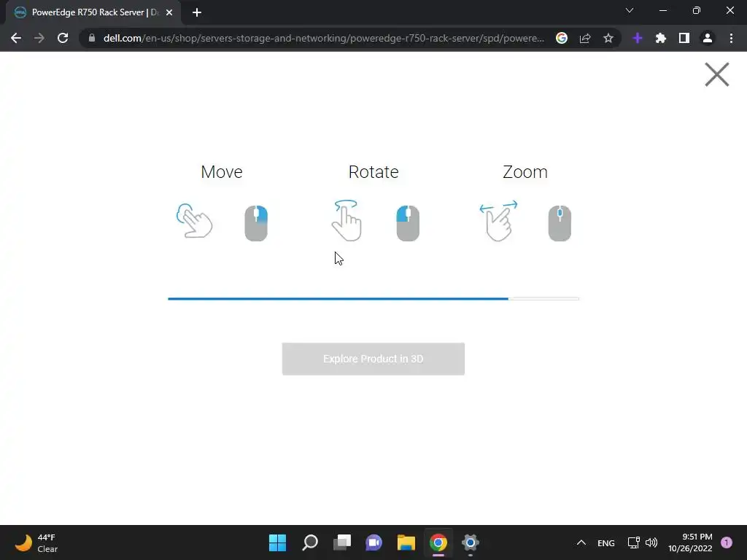Click the Explore Product in 3D button
This screenshot has width=747, height=560.
point(373,359)
